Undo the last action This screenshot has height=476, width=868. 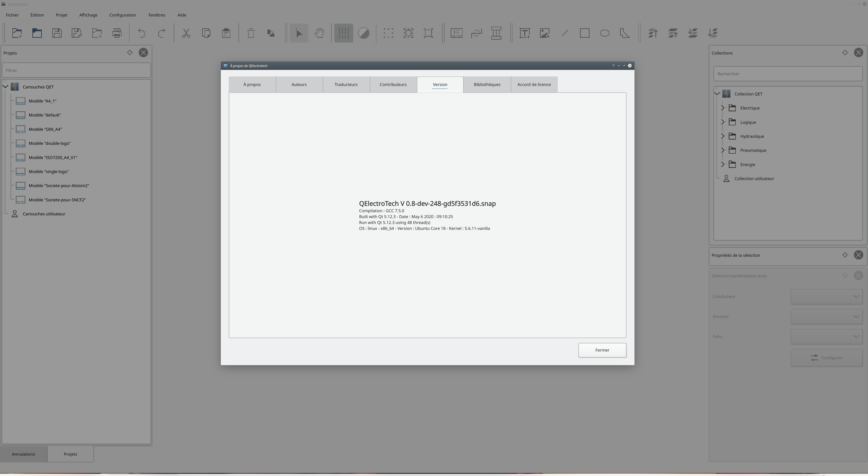pyautogui.click(x=142, y=33)
